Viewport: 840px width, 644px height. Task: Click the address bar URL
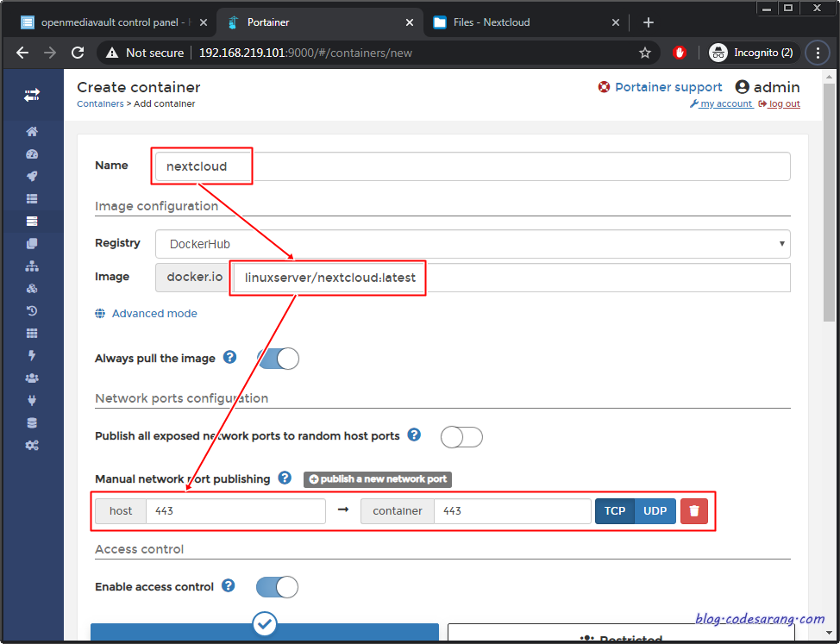pyautogui.click(x=305, y=53)
